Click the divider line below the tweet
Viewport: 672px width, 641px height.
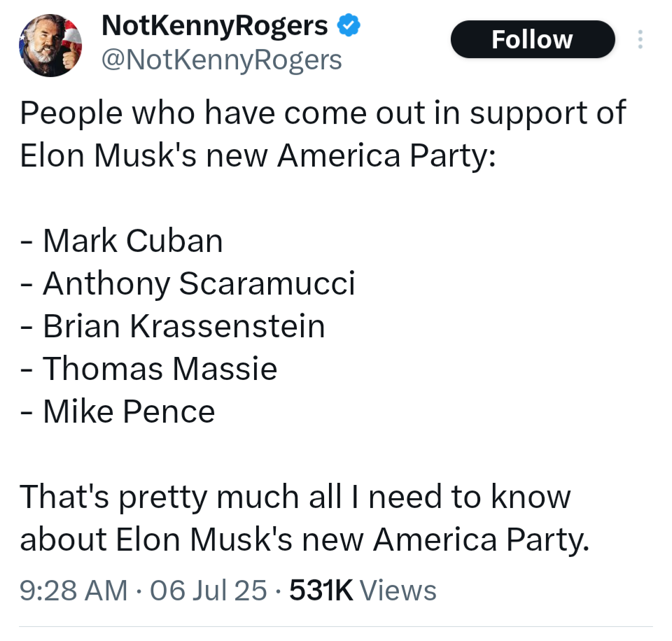(336, 626)
